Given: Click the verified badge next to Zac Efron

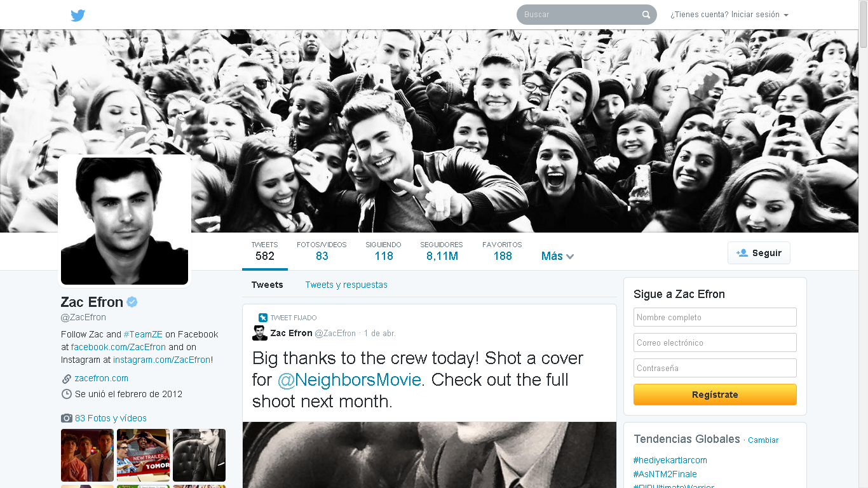Looking at the screenshot, I should 132,302.
